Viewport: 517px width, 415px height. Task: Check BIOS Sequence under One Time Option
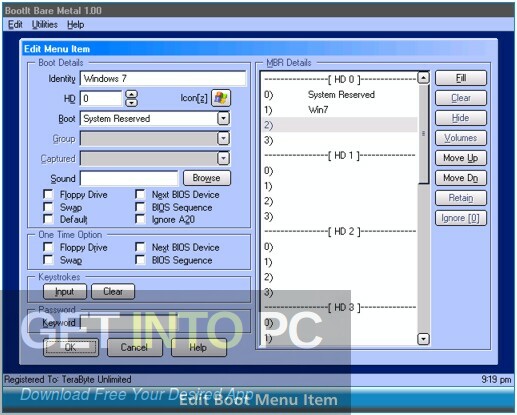[x=140, y=260]
